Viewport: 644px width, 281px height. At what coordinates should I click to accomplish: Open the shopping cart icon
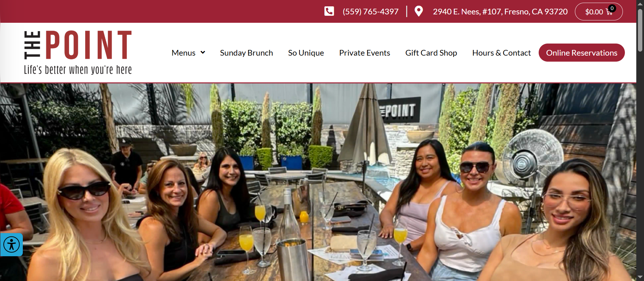click(x=609, y=12)
